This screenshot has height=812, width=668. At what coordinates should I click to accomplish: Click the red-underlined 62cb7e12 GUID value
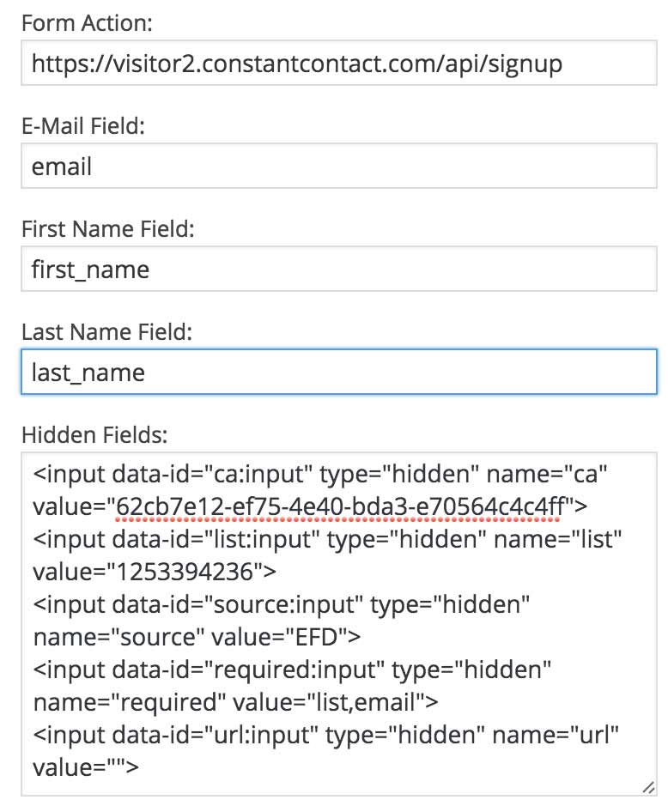(x=337, y=506)
